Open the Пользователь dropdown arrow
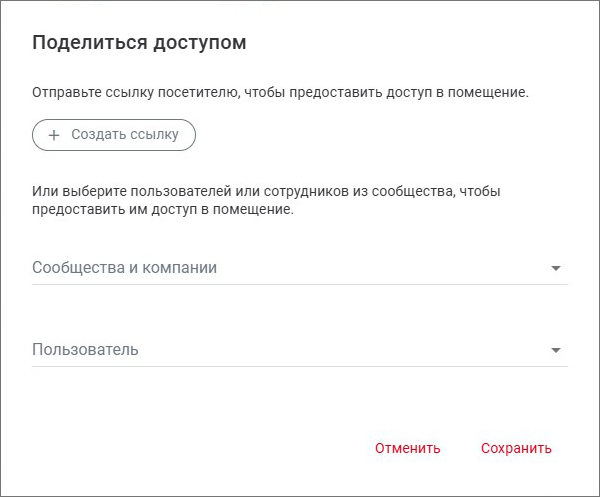The height and width of the screenshot is (497, 600). [556, 350]
